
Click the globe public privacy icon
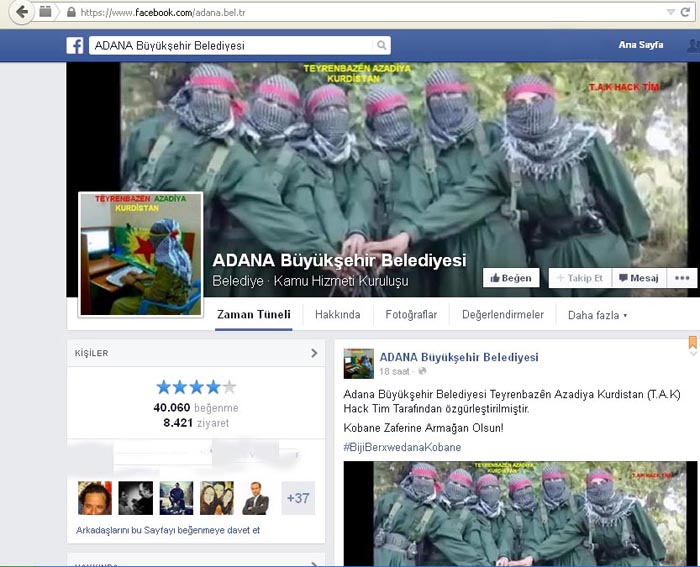click(422, 371)
